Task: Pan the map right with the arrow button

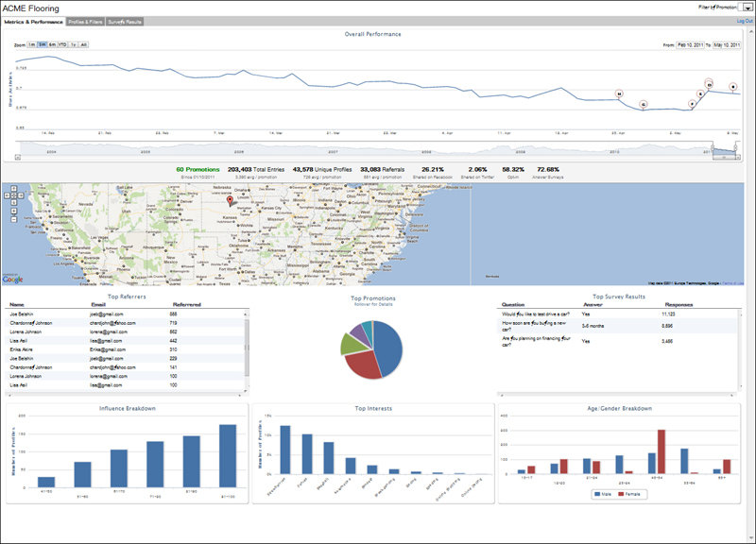Action: [21, 195]
